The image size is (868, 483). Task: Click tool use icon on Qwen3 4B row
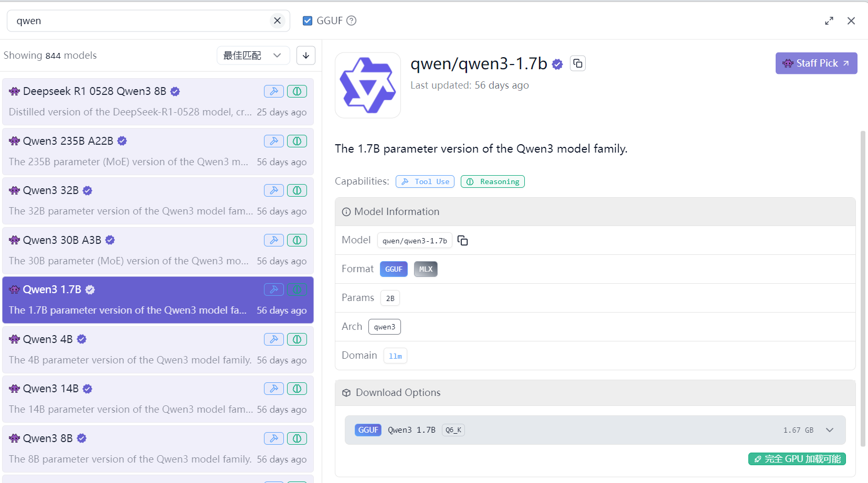(x=274, y=339)
